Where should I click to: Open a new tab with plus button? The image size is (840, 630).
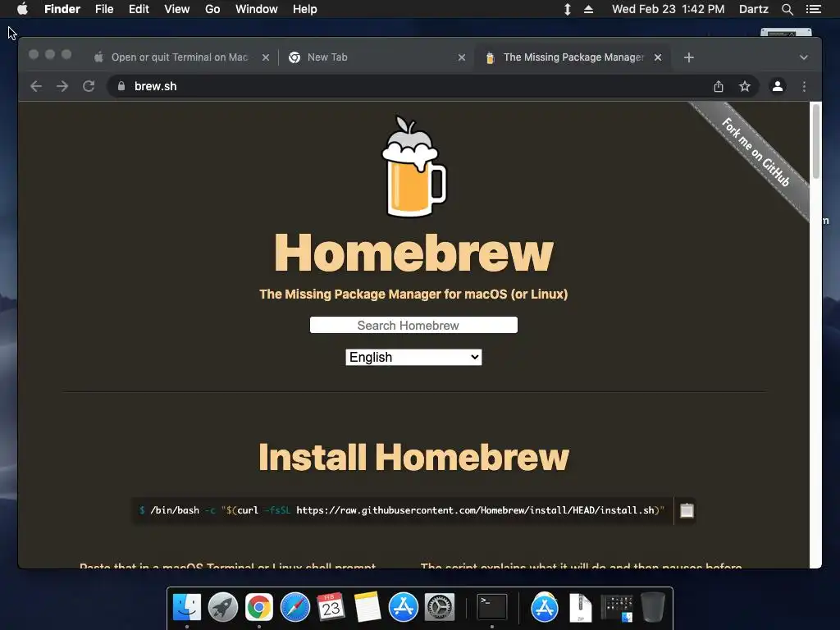tap(689, 57)
